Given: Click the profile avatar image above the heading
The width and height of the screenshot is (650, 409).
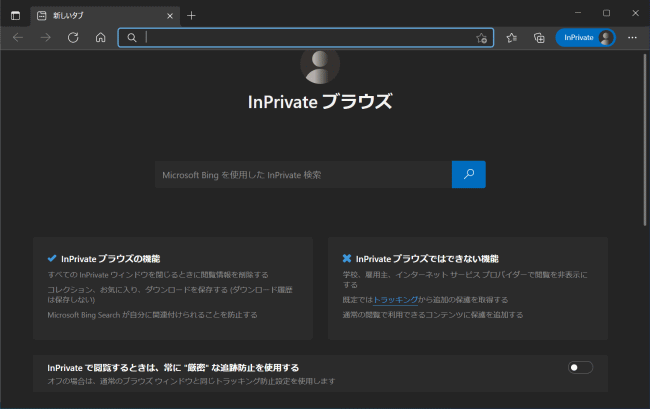Looking at the screenshot, I should (320, 66).
